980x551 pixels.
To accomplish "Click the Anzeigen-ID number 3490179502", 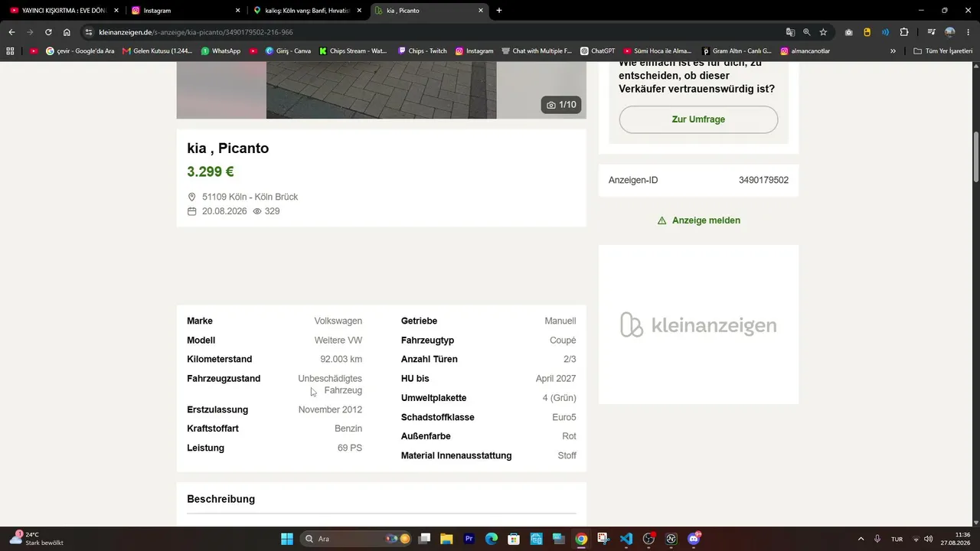I will 763,181.
